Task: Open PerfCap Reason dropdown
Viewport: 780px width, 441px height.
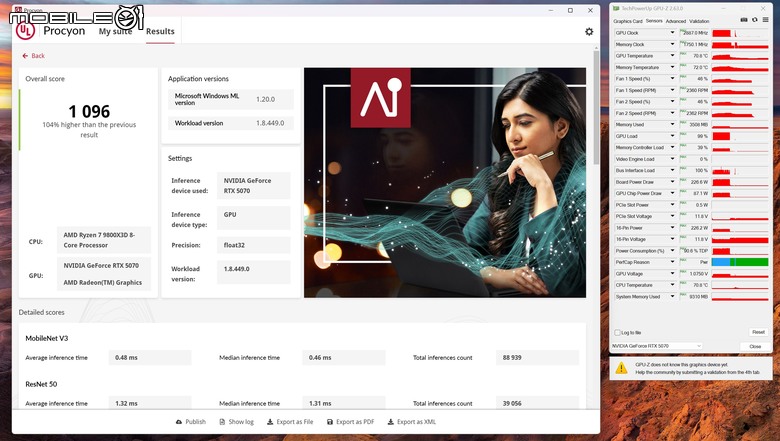Action: coord(672,262)
